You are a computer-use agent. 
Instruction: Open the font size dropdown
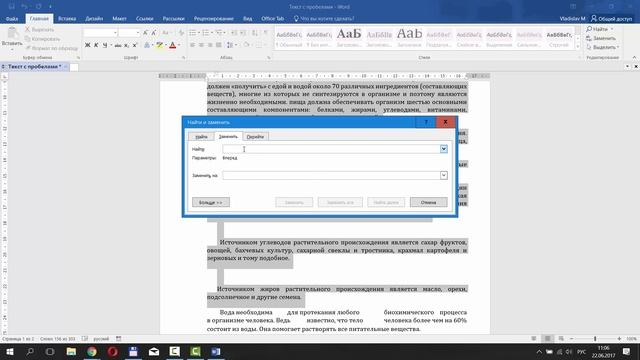pyautogui.click(x=138, y=33)
